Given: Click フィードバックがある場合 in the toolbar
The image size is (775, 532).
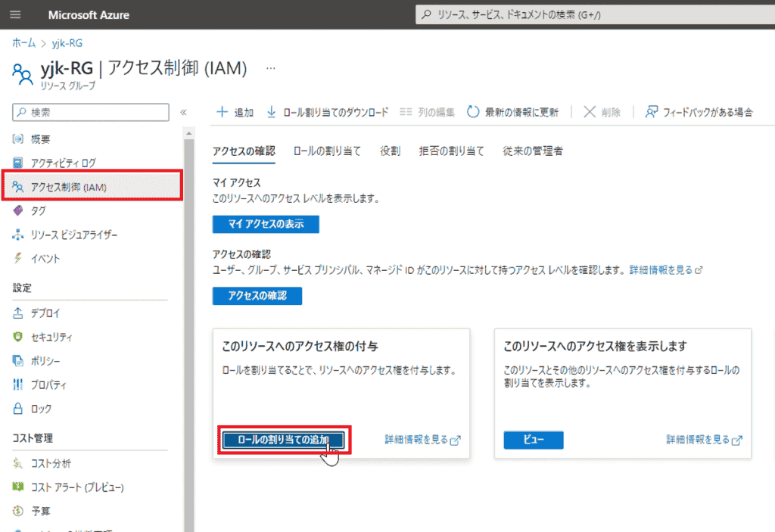Looking at the screenshot, I should tap(708, 112).
